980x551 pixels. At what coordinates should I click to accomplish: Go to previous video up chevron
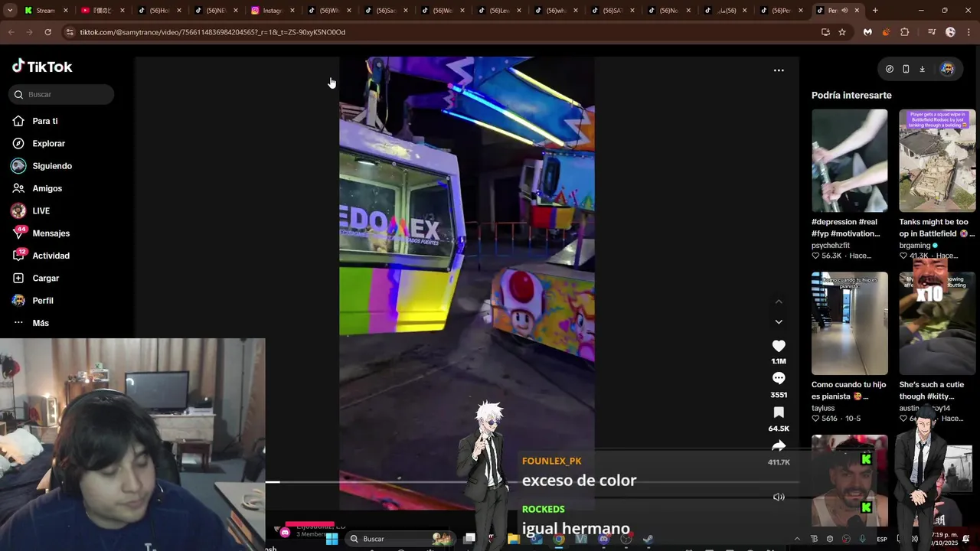[779, 302]
